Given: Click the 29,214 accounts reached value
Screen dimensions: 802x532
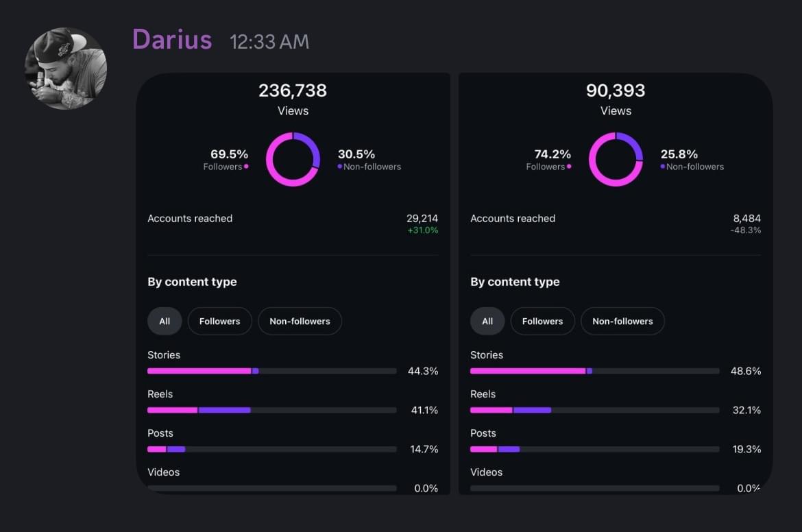Looking at the screenshot, I should click(422, 219).
